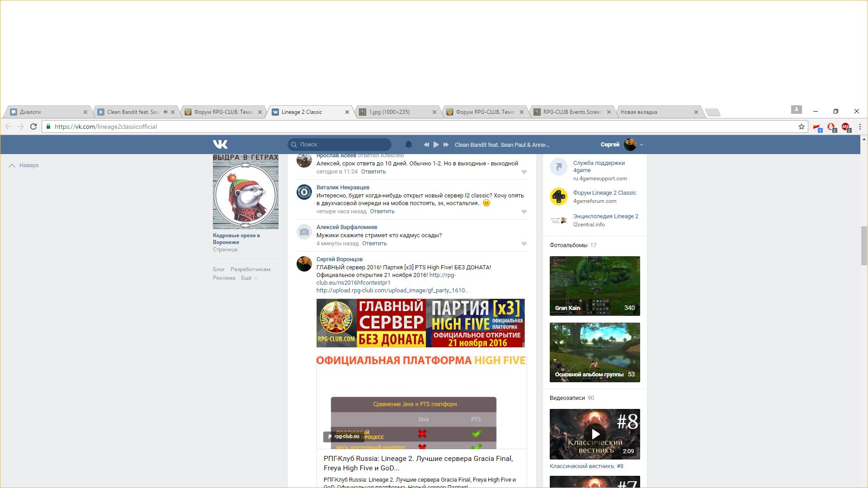Switch to the Диалоги tab
The height and width of the screenshot is (488, 868).
[48, 112]
